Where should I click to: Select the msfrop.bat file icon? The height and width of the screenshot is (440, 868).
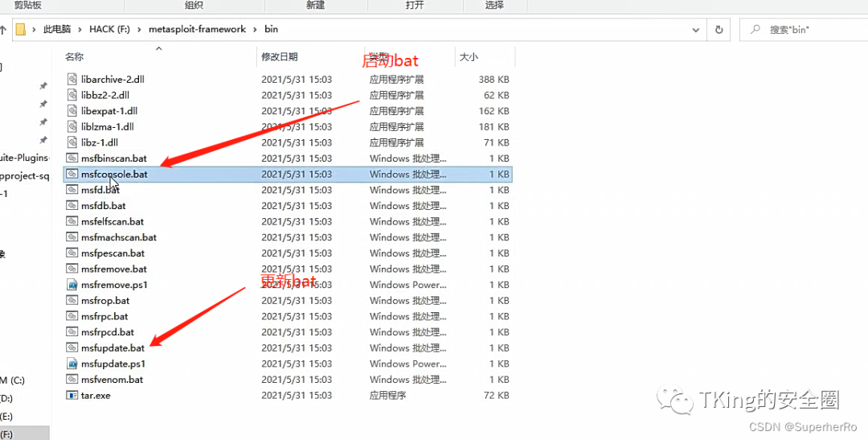pyautogui.click(x=72, y=300)
